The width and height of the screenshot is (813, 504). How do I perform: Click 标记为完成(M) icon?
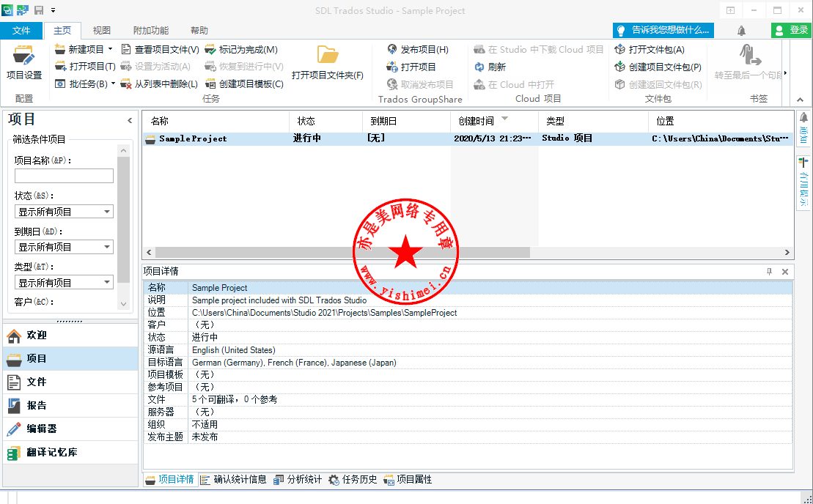tap(210, 50)
